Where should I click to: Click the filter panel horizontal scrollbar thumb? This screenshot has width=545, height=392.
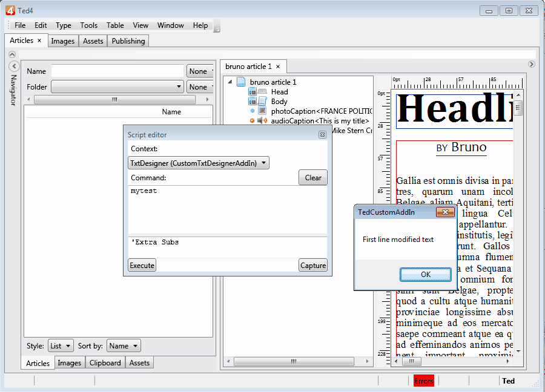[114, 100]
